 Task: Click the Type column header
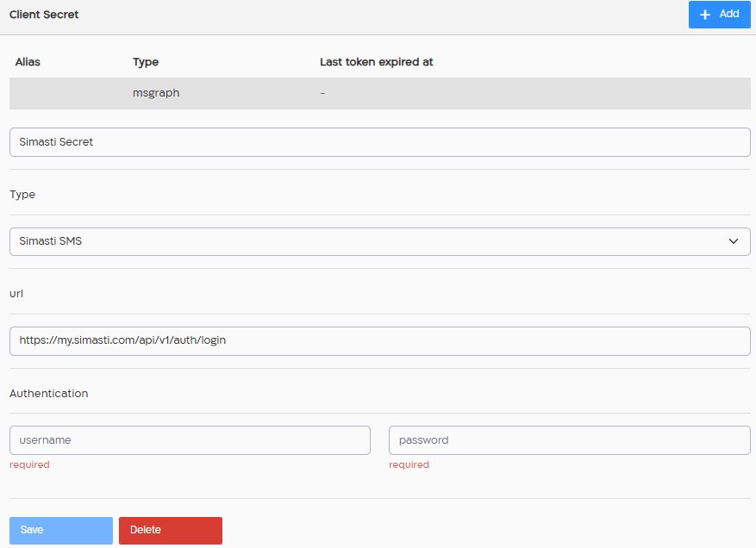pos(146,62)
